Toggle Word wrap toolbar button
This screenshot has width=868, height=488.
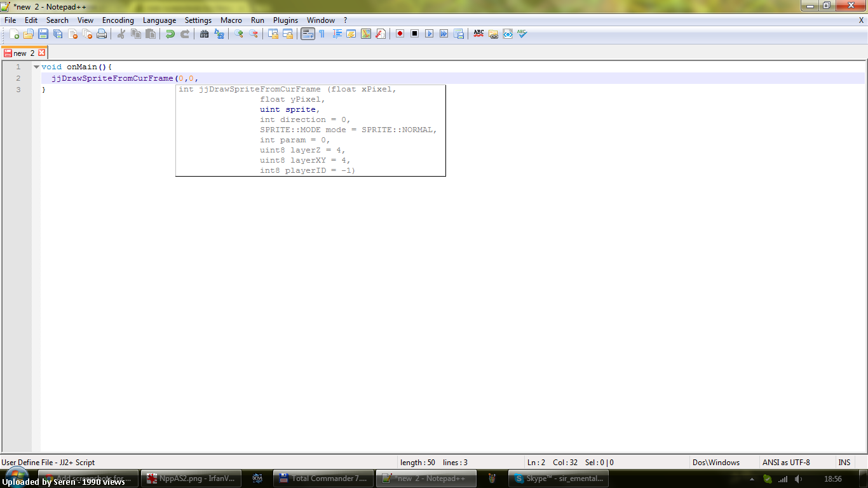(x=308, y=34)
